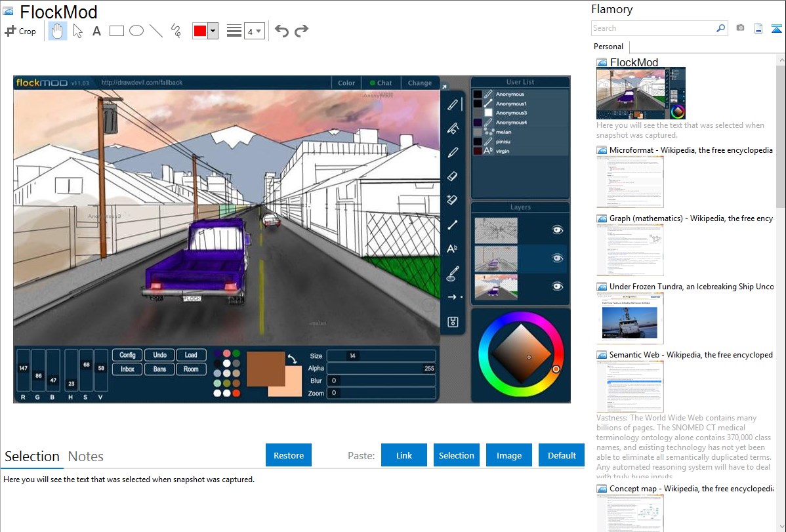Screen dimensions: 786x532
Task: Open the Semantic Web snapshot thumbnail
Action: click(x=630, y=386)
